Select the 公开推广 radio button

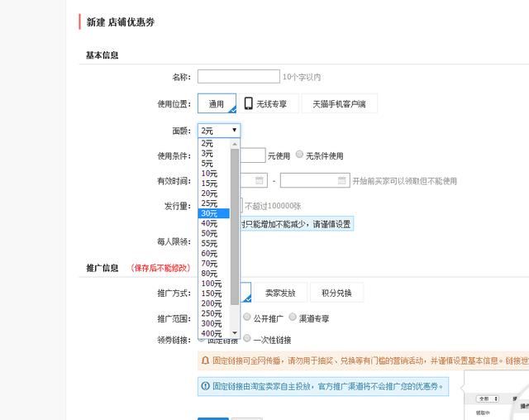tap(247, 317)
